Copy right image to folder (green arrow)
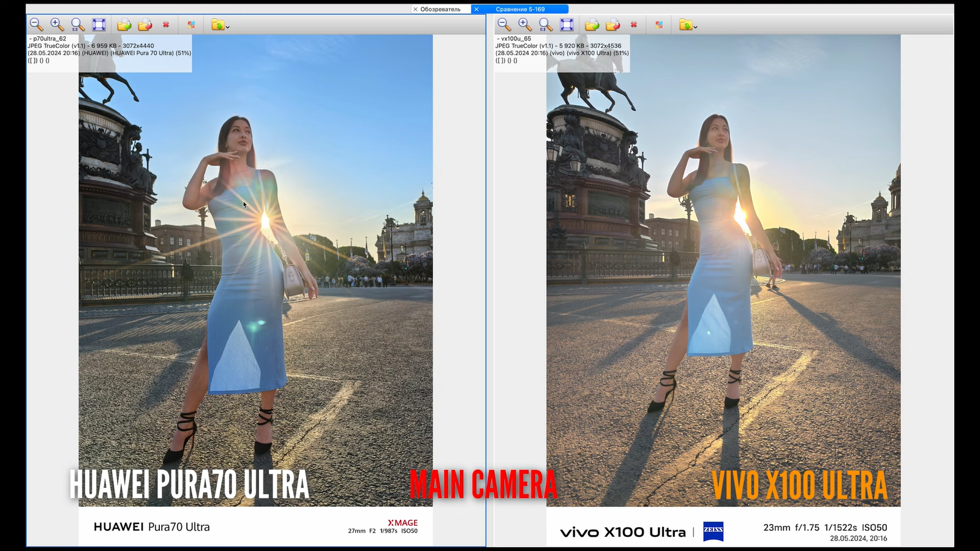This screenshot has width=980, height=551. tap(592, 24)
